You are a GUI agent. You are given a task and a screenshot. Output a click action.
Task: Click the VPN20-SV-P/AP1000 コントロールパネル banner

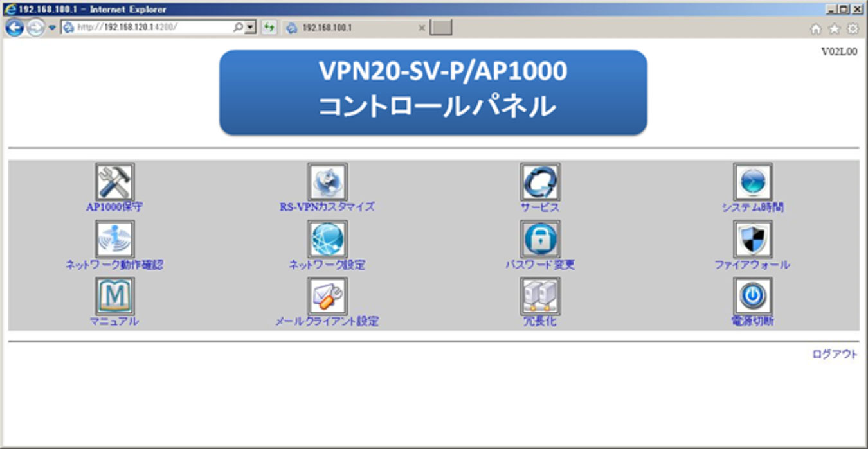(433, 92)
